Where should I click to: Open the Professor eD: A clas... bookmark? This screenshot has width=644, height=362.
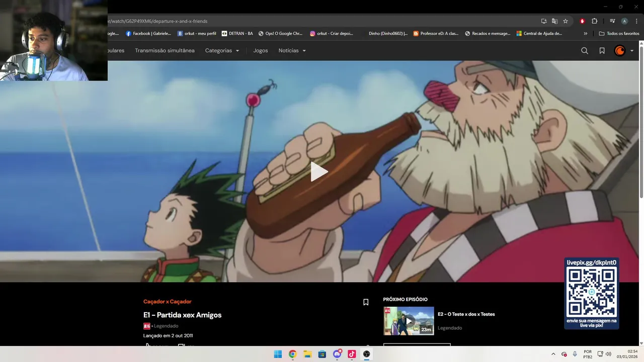(x=436, y=34)
